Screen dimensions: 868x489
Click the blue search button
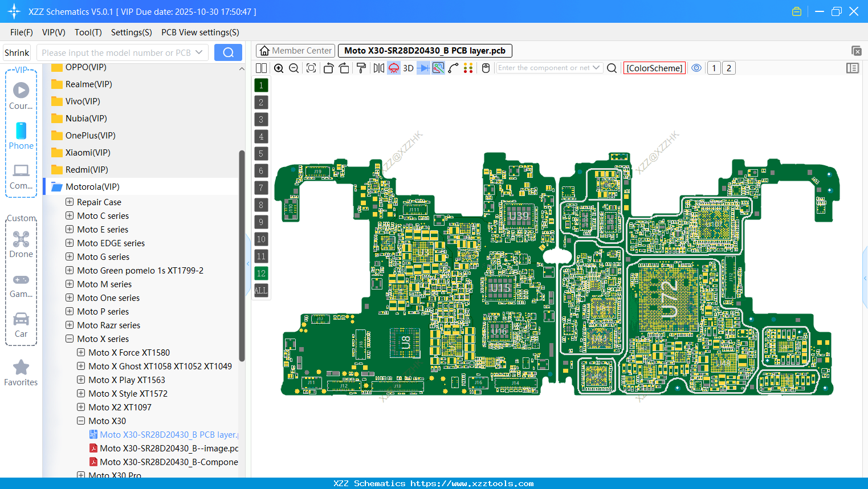pyautogui.click(x=228, y=52)
